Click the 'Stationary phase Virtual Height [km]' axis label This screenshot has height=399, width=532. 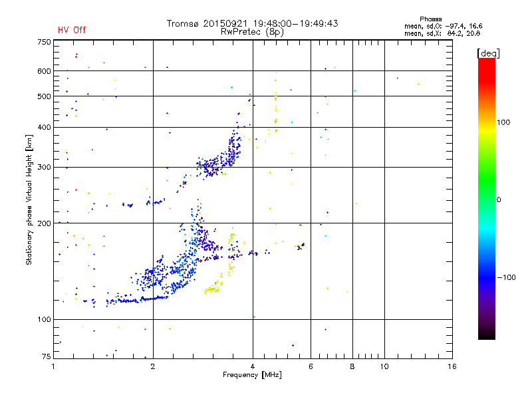coord(29,199)
